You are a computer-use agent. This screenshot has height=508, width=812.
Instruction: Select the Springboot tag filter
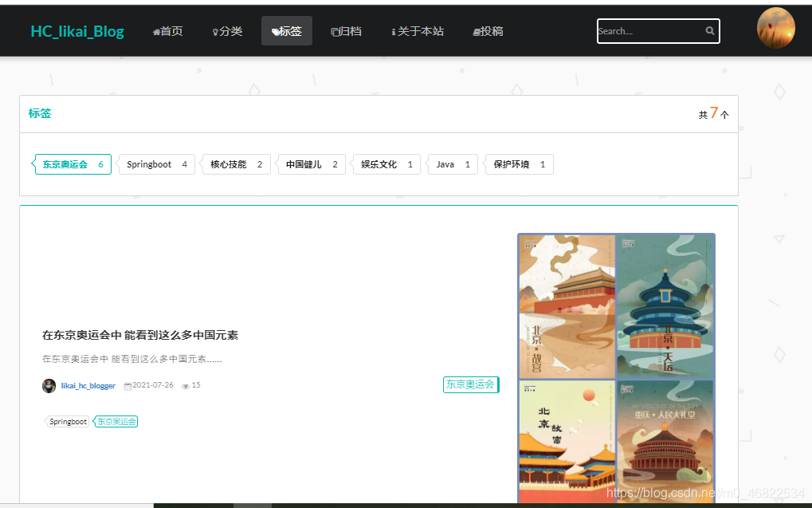click(155, 164)
